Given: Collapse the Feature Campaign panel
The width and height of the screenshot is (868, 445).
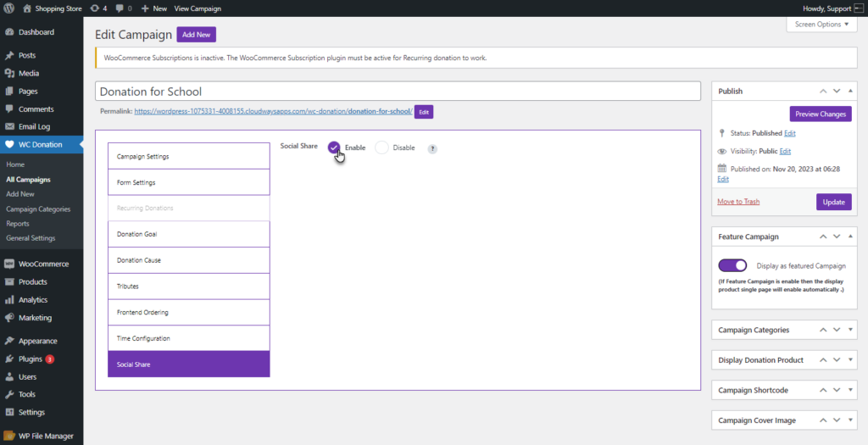Looking at the screenshot, I should pyautogui.click(x=850, y=236).
